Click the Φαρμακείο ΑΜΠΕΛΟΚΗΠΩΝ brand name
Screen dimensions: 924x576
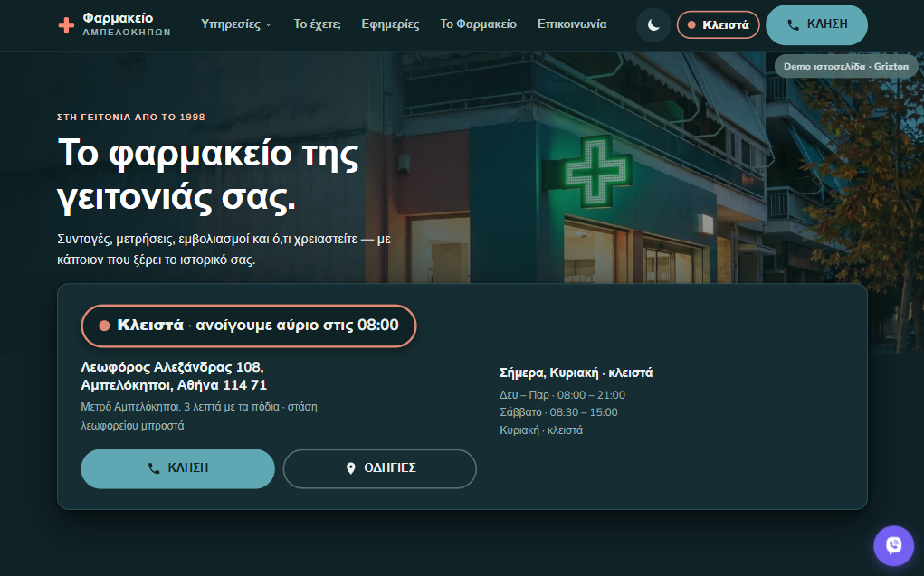127,24
